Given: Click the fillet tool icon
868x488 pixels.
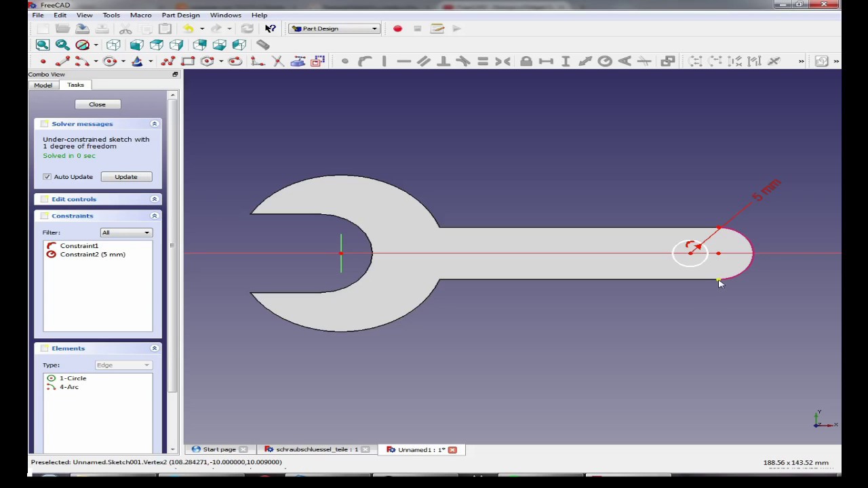Looking at the screenshot, I should [257, 62].
